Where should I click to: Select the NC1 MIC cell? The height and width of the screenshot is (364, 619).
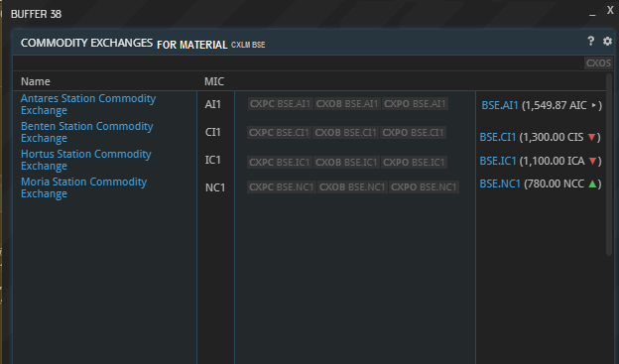click(x=215, y=187)
